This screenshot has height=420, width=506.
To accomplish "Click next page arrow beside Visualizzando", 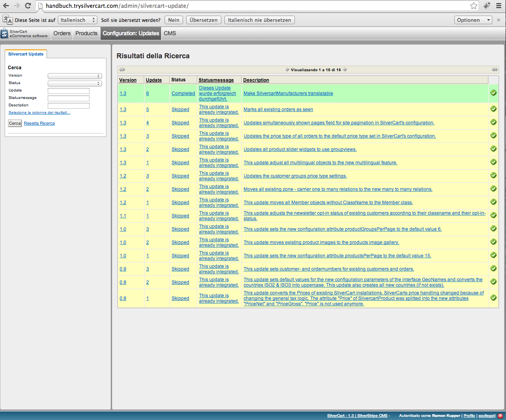I will coord(345,70).
